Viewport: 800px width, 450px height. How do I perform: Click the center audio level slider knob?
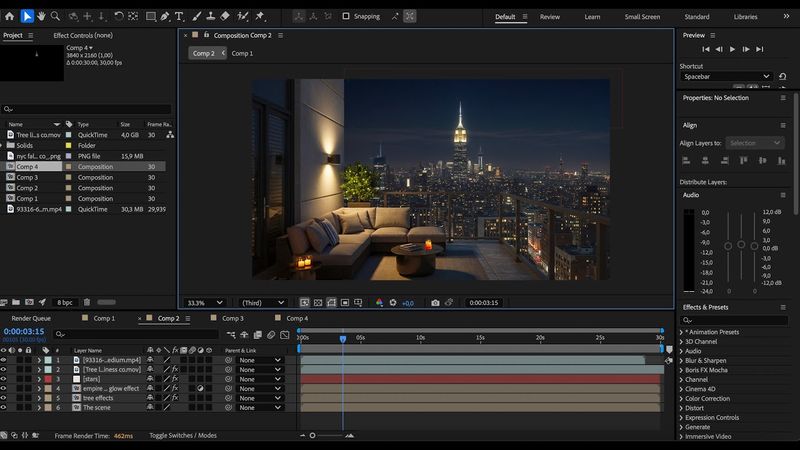click(741, 245)
